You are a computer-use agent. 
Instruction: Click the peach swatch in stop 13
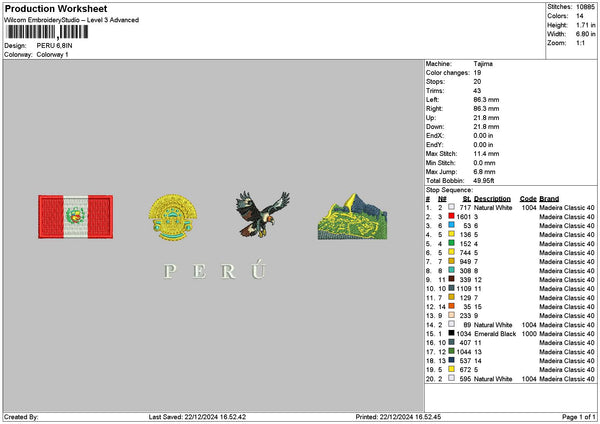(452, 315)
